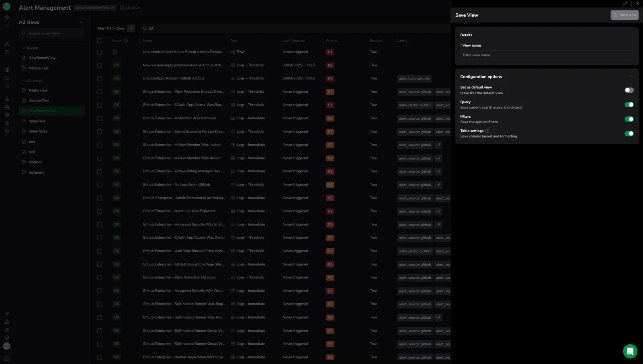
Task: Click the alert search box containing git
Action: (x=295, y=29)
